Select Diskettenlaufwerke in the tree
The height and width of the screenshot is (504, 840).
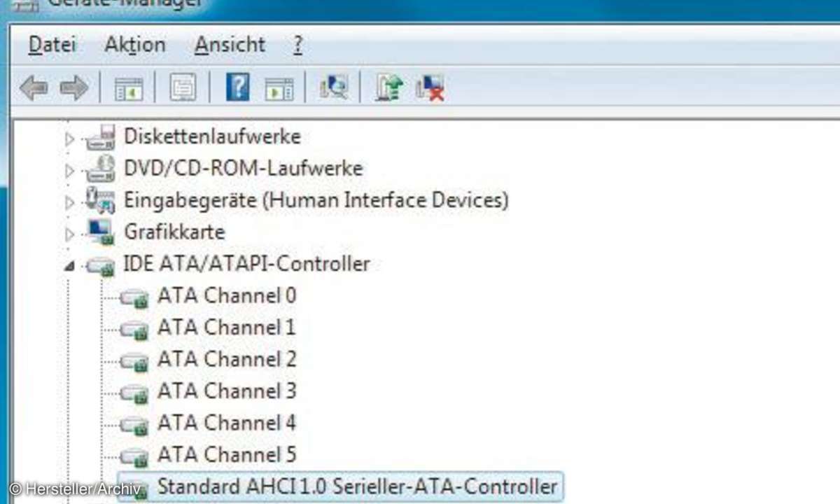(212, 136)
